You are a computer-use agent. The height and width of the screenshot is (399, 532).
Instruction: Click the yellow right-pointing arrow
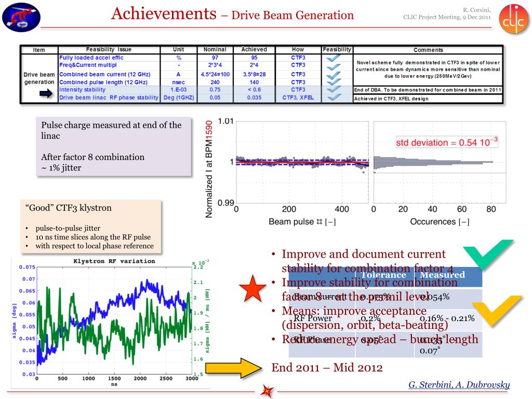[233, 368]
